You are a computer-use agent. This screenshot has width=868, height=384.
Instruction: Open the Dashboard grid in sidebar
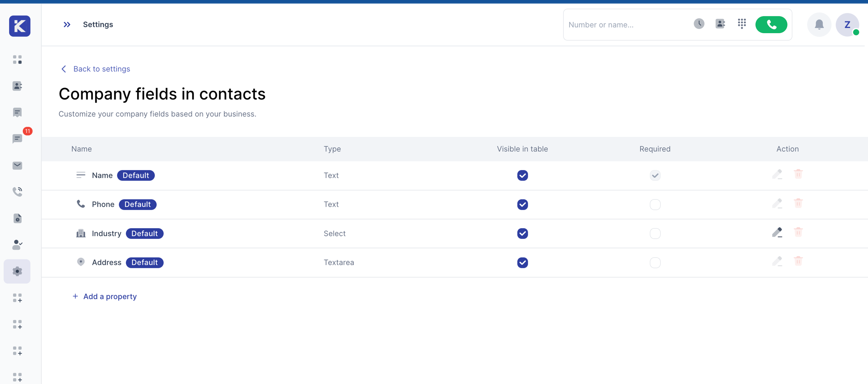[17, 60]
